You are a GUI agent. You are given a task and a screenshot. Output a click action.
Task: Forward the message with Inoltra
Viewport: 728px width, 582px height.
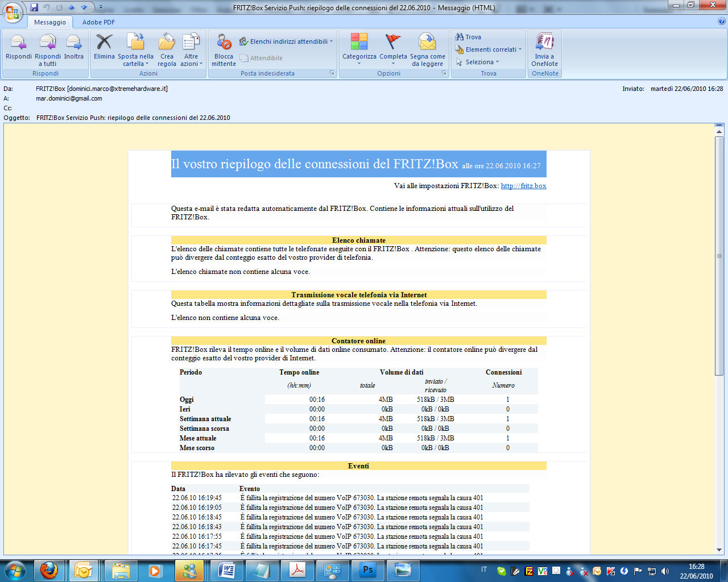74,43
